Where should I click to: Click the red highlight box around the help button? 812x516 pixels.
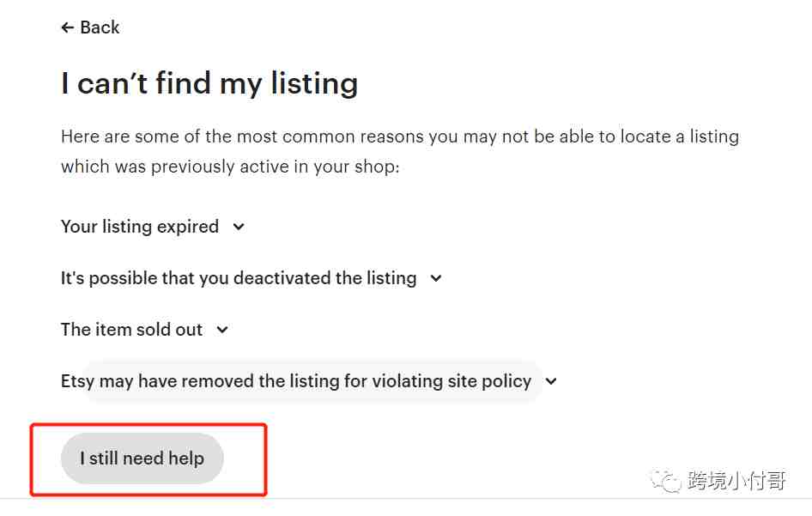(148, 459)
